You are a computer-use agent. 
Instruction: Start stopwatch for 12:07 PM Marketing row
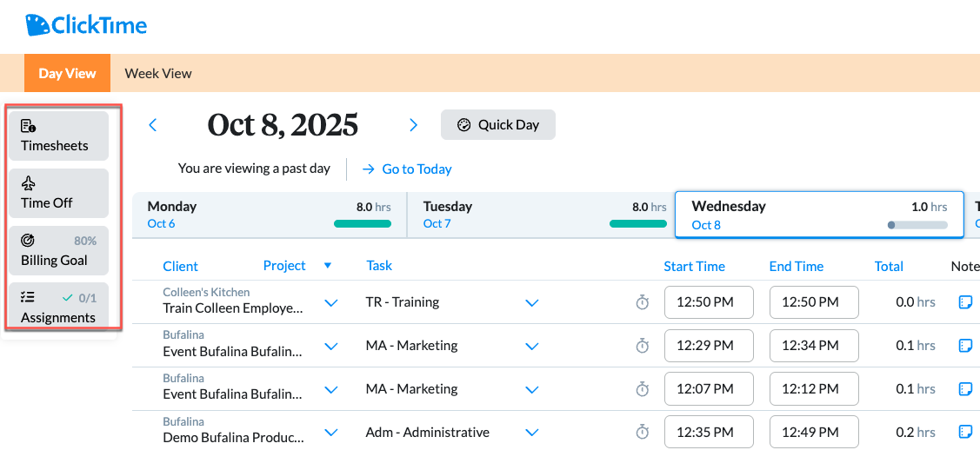coord(642,389)
